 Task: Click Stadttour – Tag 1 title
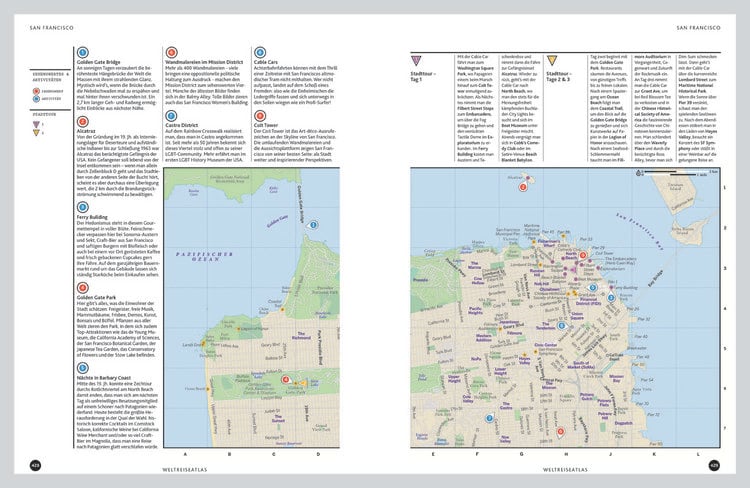423,77
